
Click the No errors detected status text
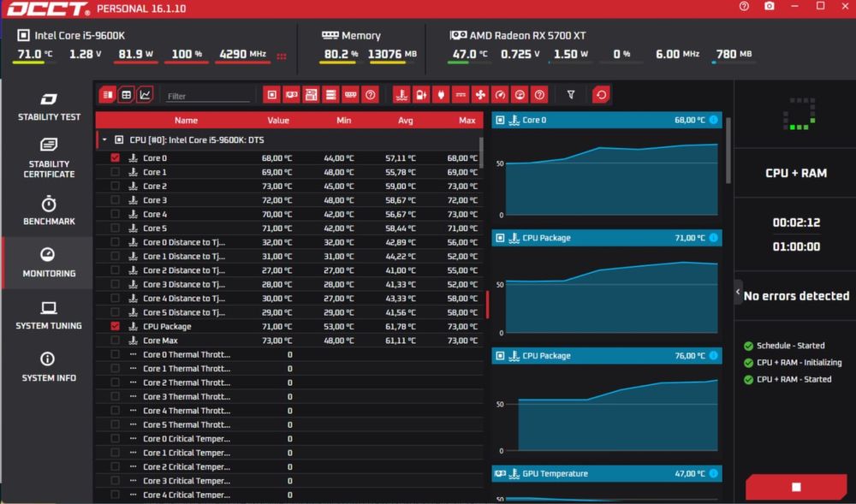pyautogui.click(x=796, y=296)
